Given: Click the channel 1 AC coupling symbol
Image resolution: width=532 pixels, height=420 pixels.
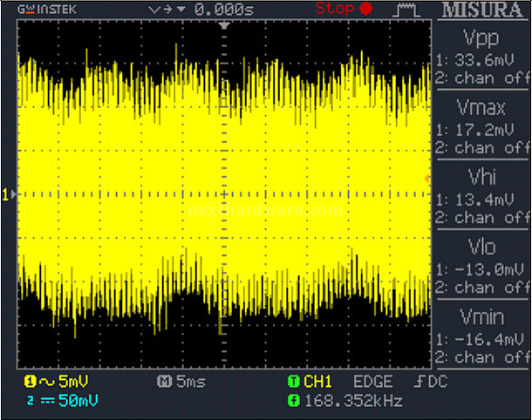Looking at the screenshot, I should coord(47,382).
